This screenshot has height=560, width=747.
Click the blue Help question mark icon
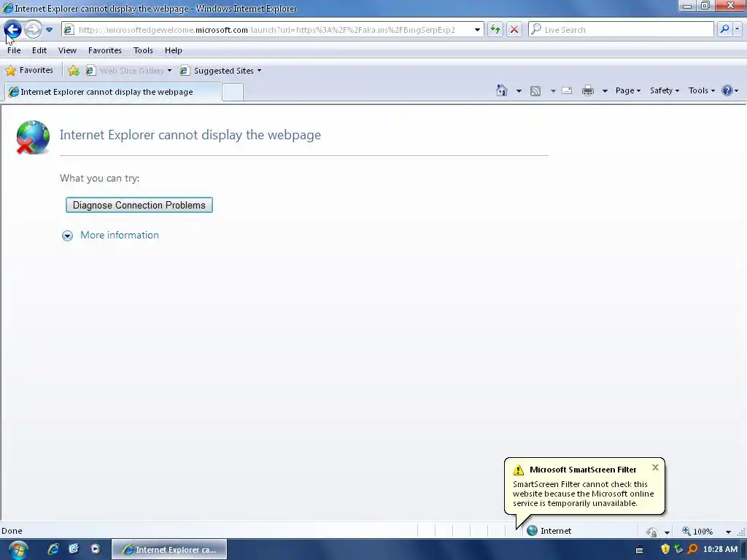pyautogui.click(x=727, y=90)
